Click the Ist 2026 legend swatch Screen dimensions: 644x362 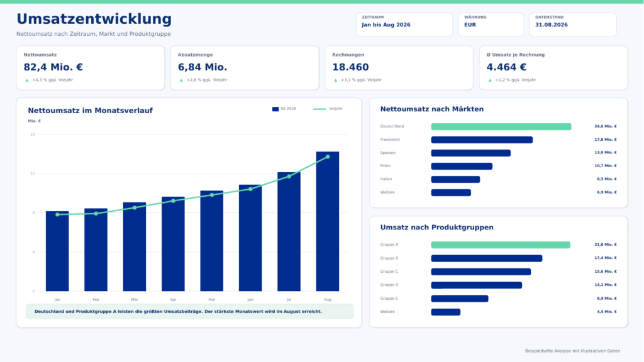(275, 109)
